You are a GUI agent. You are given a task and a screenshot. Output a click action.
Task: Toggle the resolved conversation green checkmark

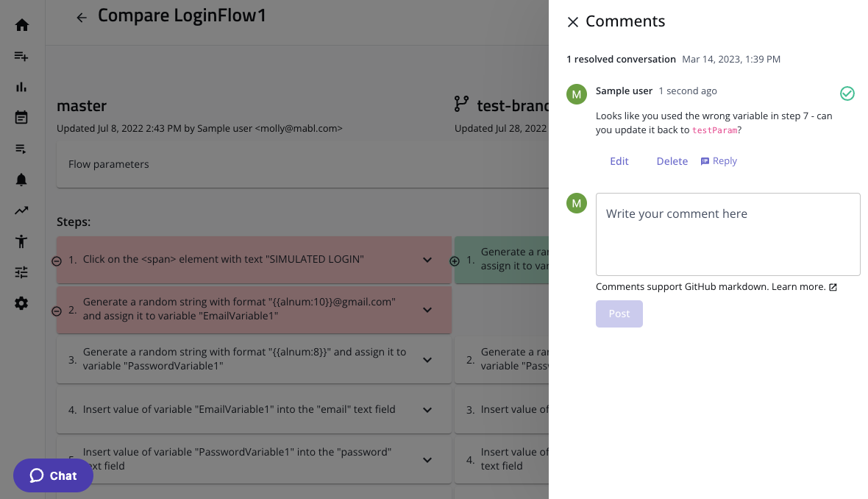[x=847, y=93]
